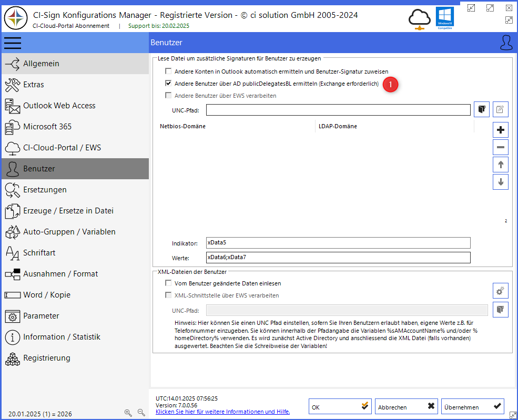
Task: Click inside the Indikator input field
Action: 337,242
